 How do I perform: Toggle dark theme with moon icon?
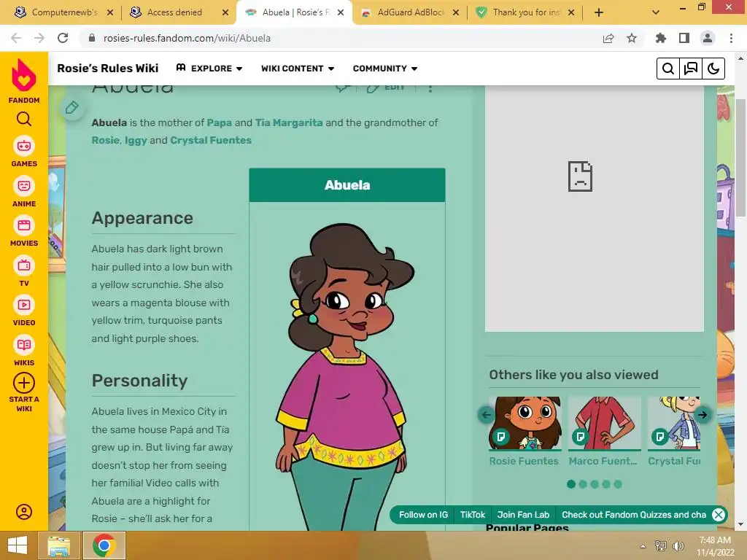click(713, 69)
